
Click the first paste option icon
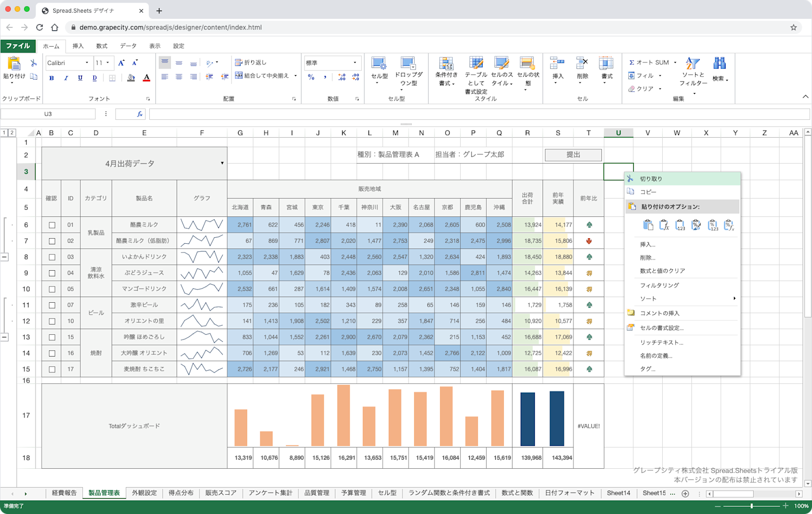(648, 225)
